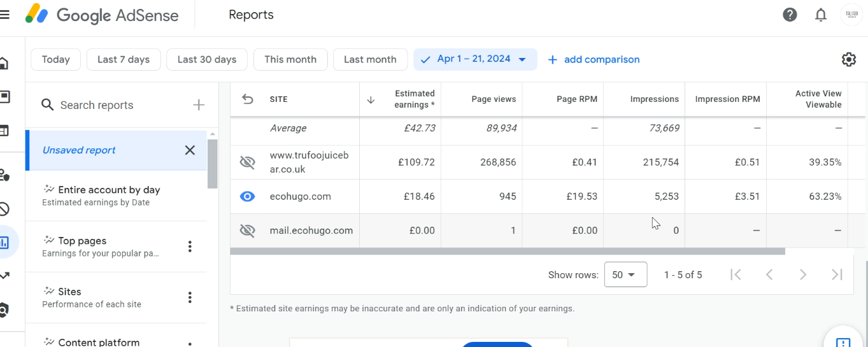Sort by Page RPM column
The image size is (868, 347).
(577, 99)
